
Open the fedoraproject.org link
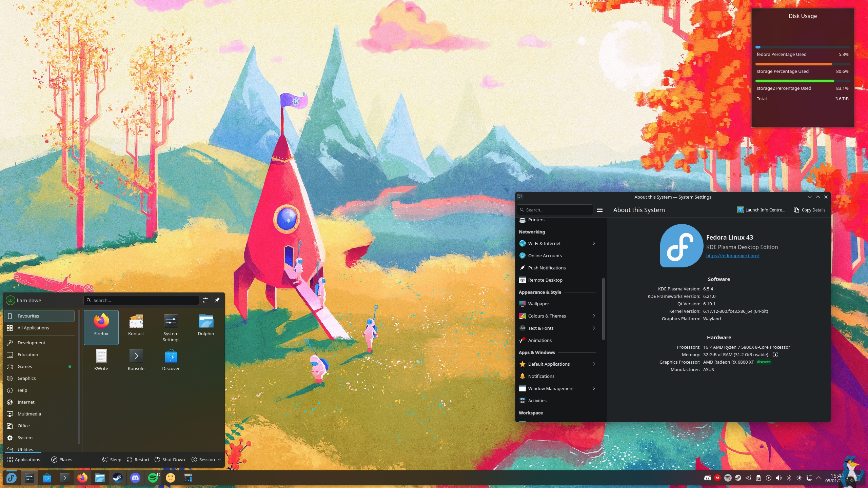pyautogui.click(x=732, y=256)
